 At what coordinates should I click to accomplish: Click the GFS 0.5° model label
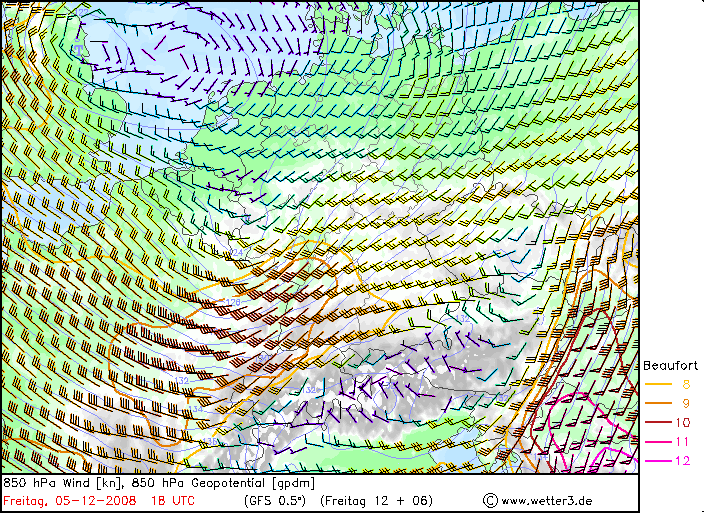coord(275,501)
